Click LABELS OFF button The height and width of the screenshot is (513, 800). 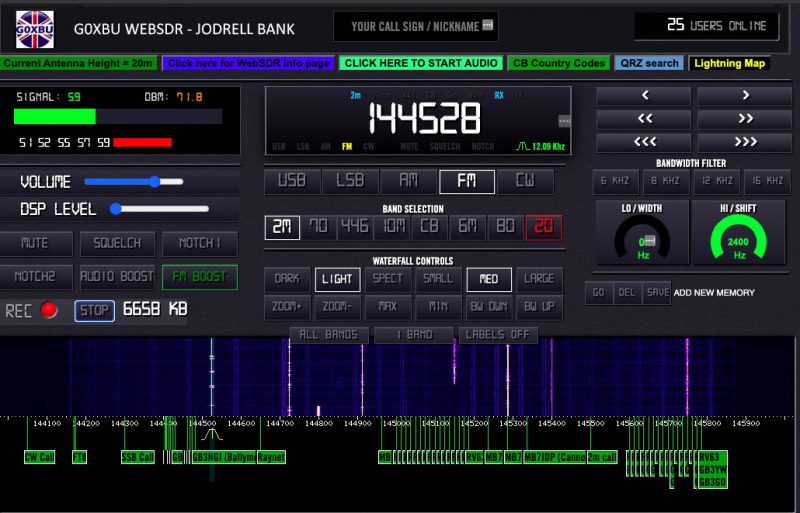(498, 335)
